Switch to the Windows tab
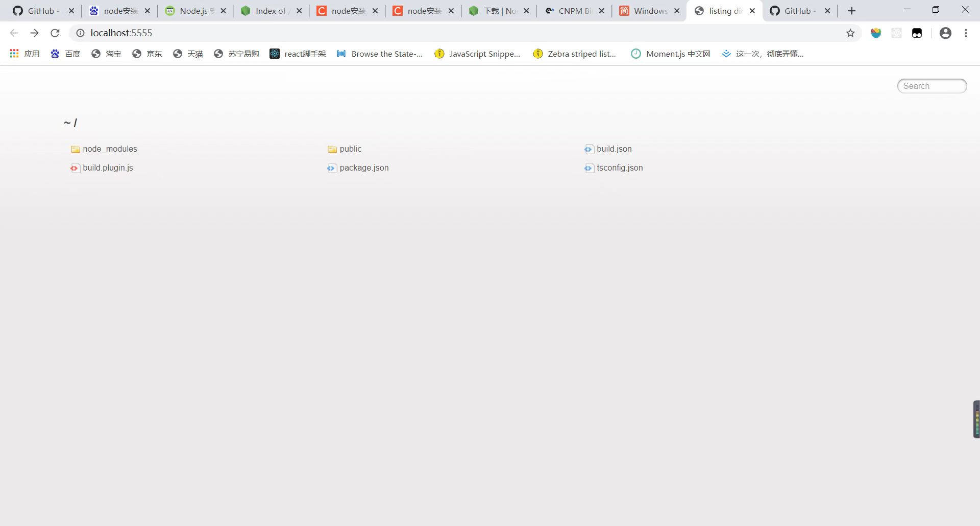This screenshot has height=526, width=980. (x=649, y=11)
